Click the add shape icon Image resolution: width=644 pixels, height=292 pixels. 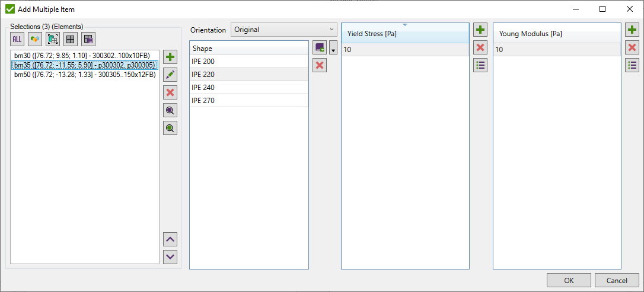click(x=320, y=48)
